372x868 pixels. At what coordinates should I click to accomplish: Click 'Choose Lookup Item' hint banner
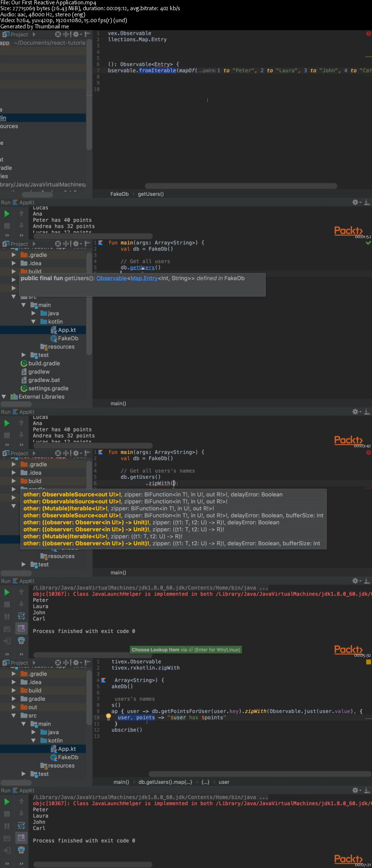point(186,649)
